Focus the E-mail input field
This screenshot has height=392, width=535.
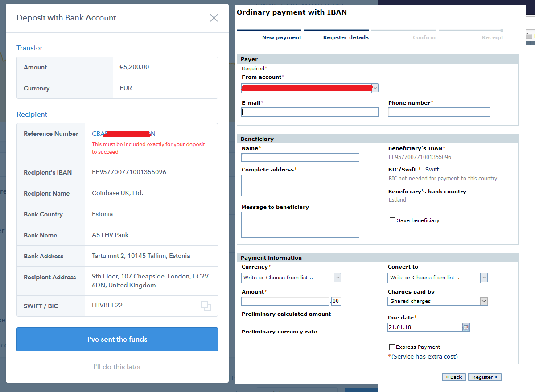point(310,112)
